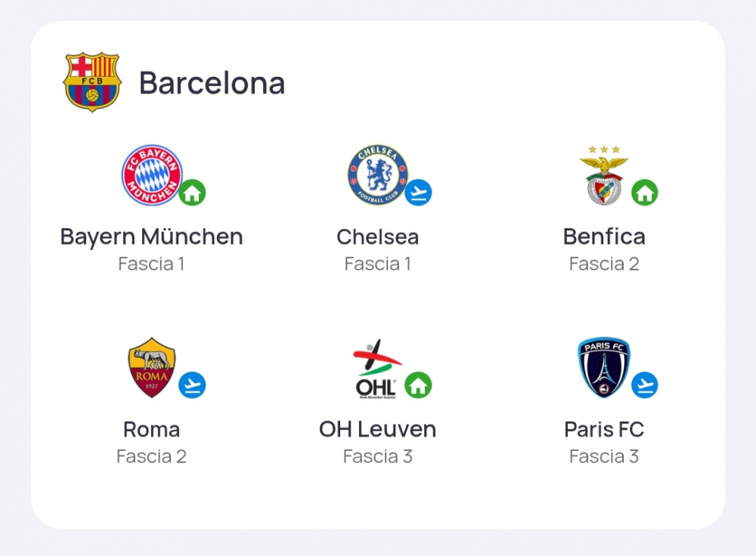
Task: Click Fascia 3 label under Paris FC
Action: click(604, 456)
